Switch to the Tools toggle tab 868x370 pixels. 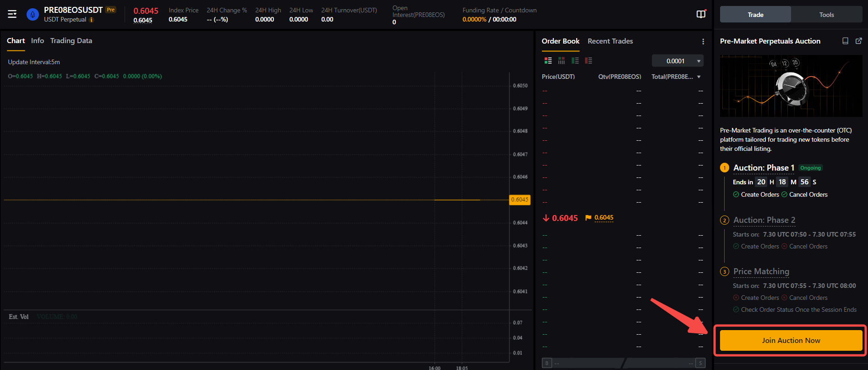826,15
